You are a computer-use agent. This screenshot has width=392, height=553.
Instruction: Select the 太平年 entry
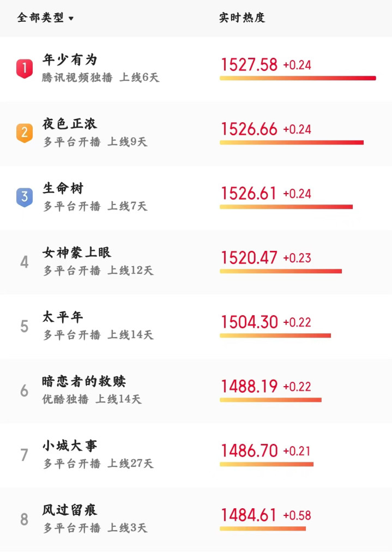point(63,317)
